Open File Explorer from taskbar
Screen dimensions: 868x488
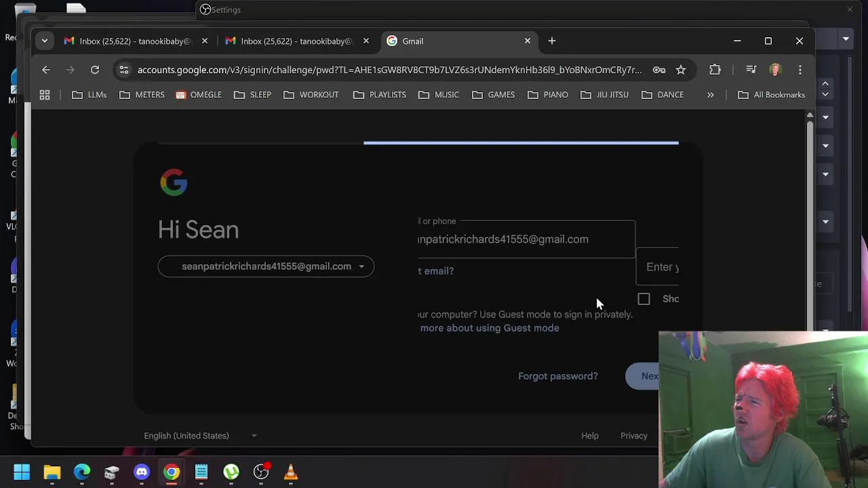[52, 472]
